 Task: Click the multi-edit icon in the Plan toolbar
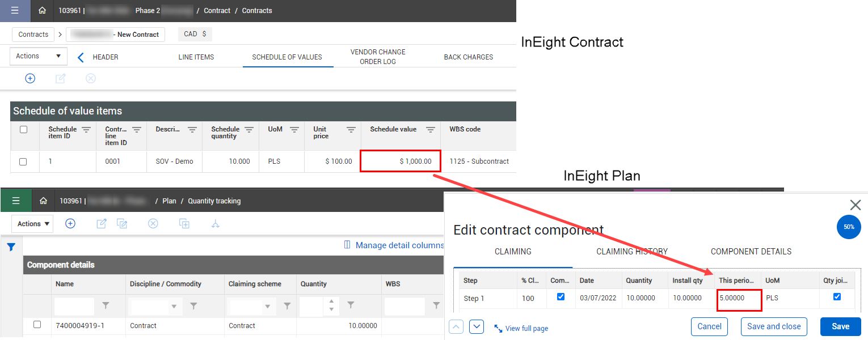pyautogui.click(x=122, y=224)
